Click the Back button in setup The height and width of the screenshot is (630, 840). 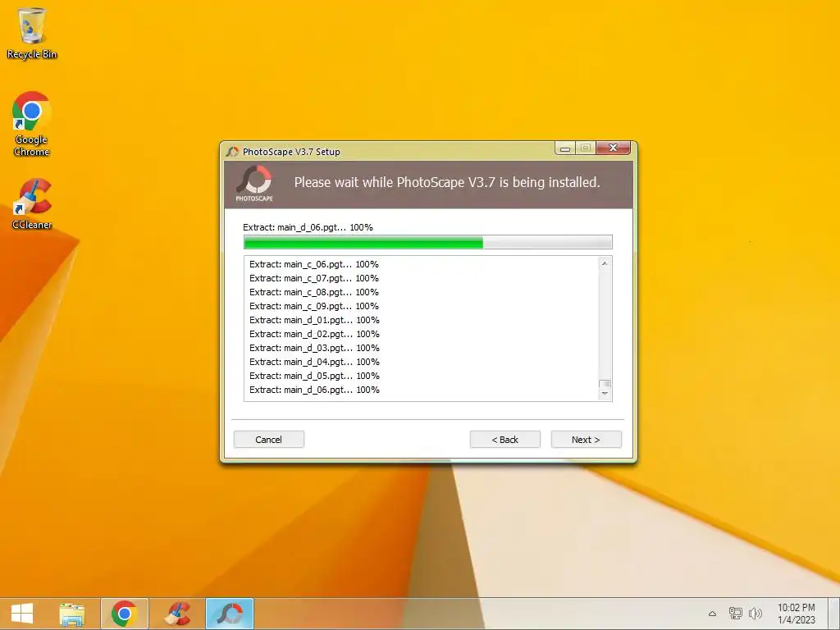tap(505, 440)
